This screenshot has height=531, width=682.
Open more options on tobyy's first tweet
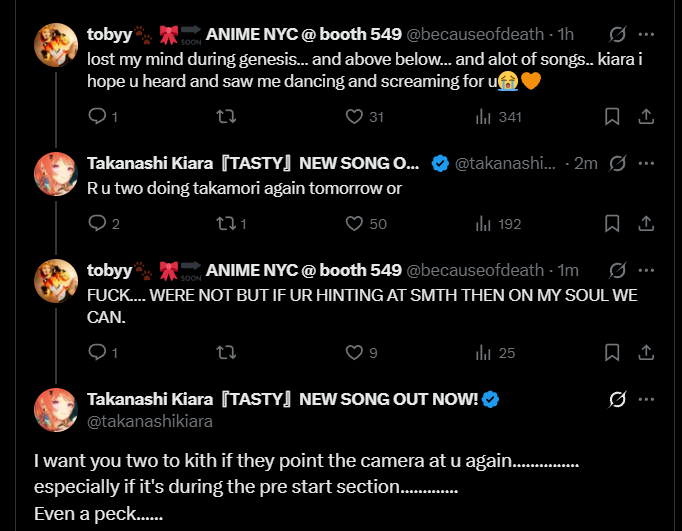646,35
